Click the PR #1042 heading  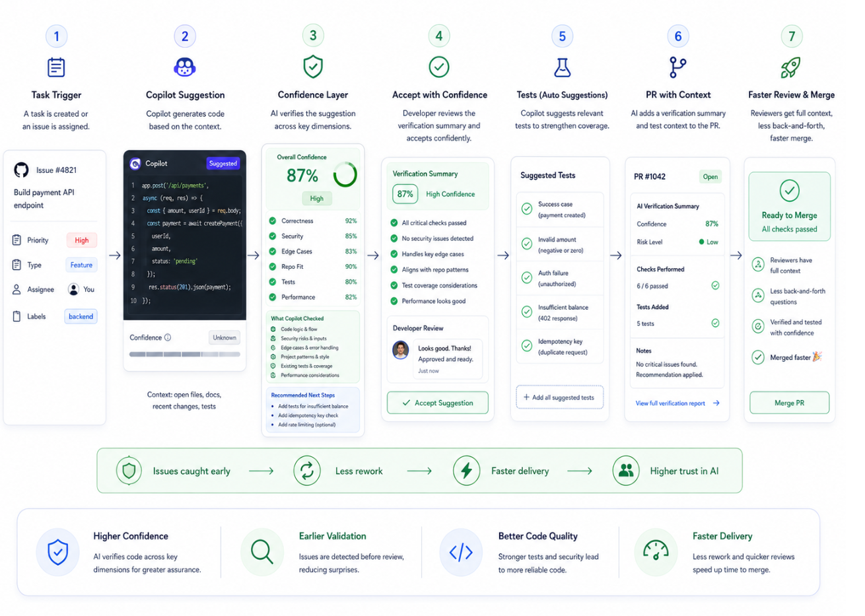[x=650, y=176]
